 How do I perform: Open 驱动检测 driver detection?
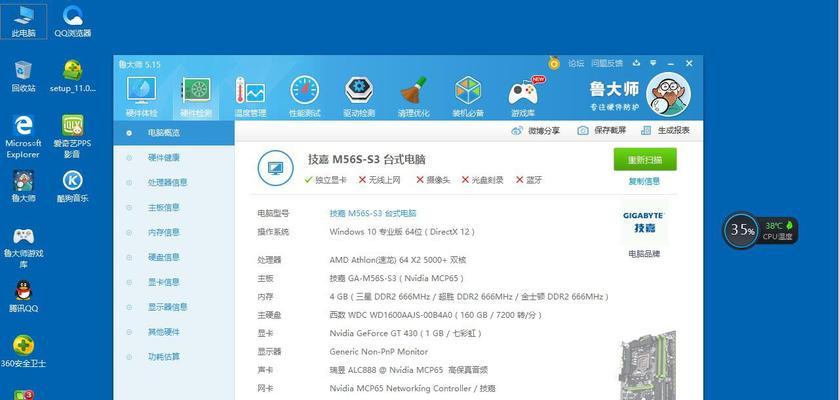click(x=359, y=97)
